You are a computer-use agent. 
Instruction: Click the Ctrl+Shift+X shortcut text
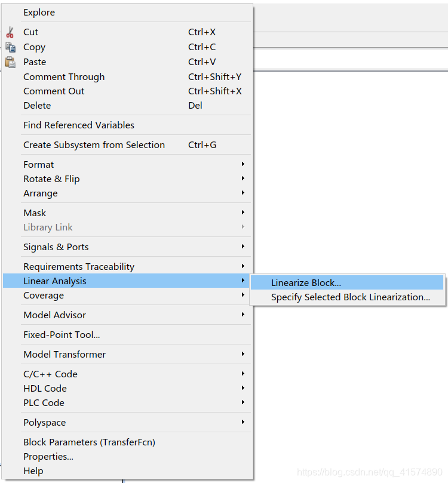(215, 91)
